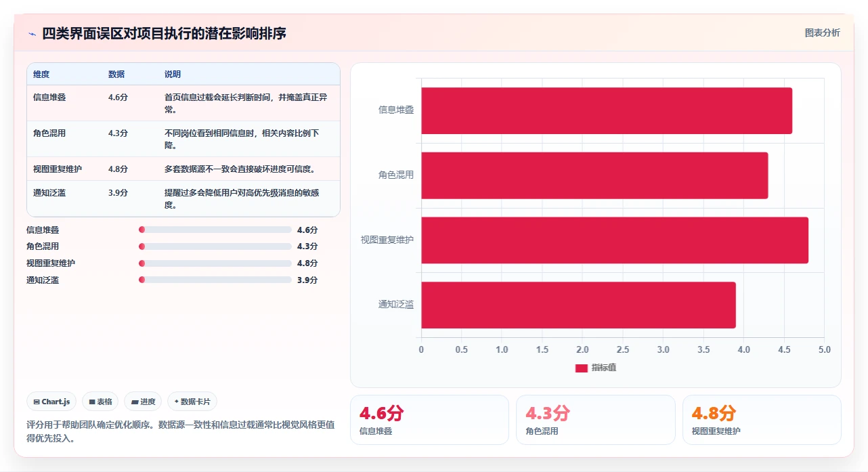Click the 通知泛滥 chart bar
868x472 pixels.
pyautogui.click(x=578, y=305)
